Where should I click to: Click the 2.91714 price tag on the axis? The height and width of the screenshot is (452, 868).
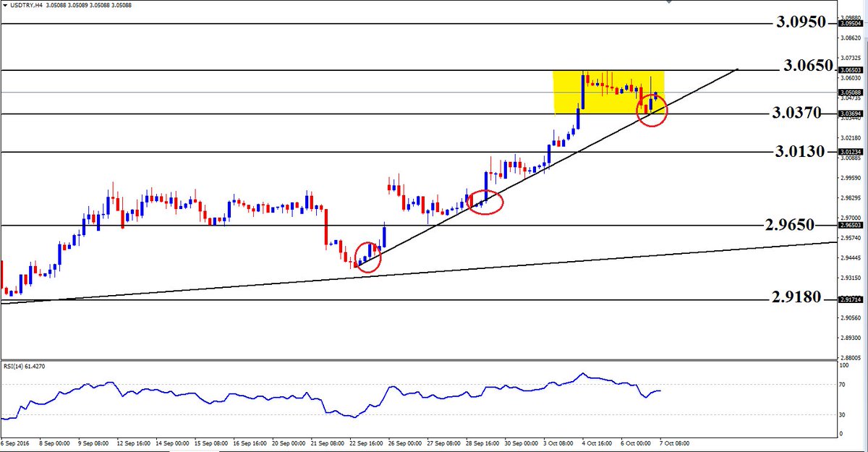coord(849,299)
